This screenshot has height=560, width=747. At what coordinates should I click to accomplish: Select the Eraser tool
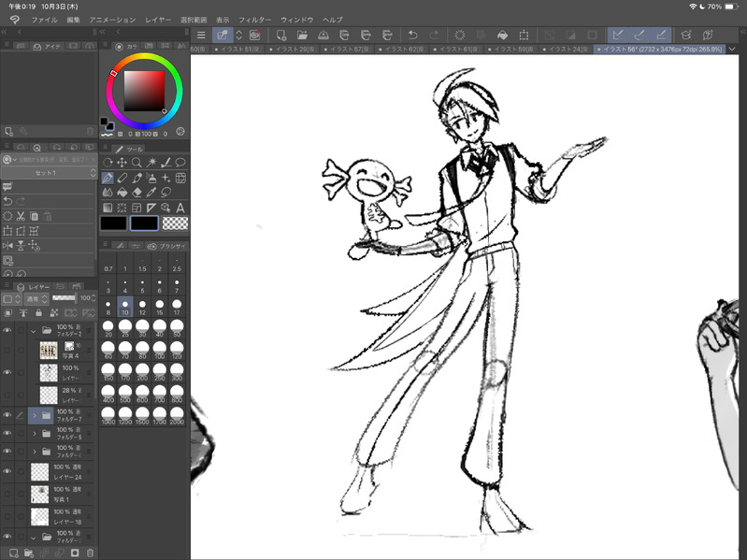tap(137, 193)
